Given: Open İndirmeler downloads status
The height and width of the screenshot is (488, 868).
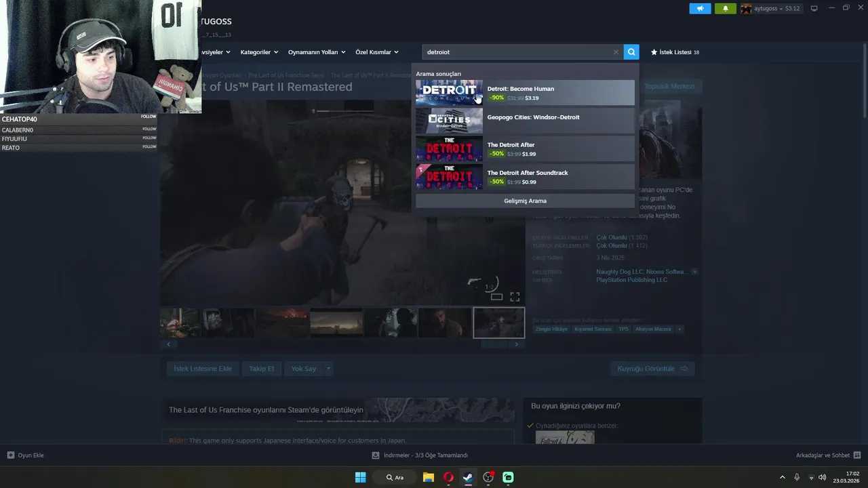Looking at the screenshot, I should point(420,455).
